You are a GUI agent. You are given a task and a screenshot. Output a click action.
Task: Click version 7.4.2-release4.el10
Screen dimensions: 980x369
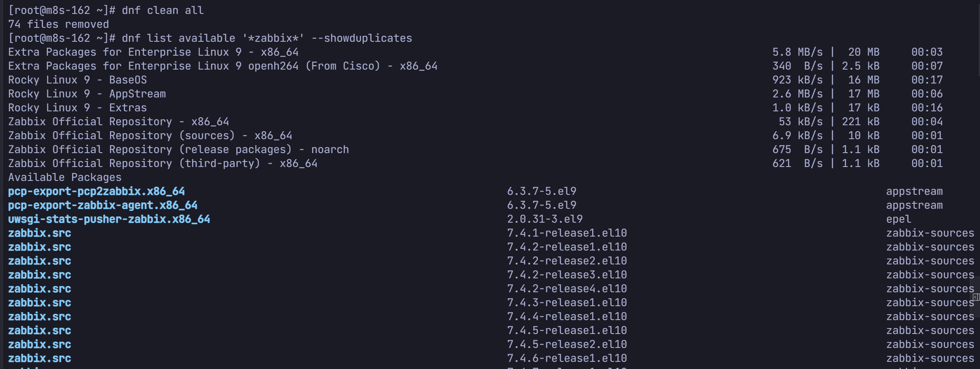pos(567,288)
